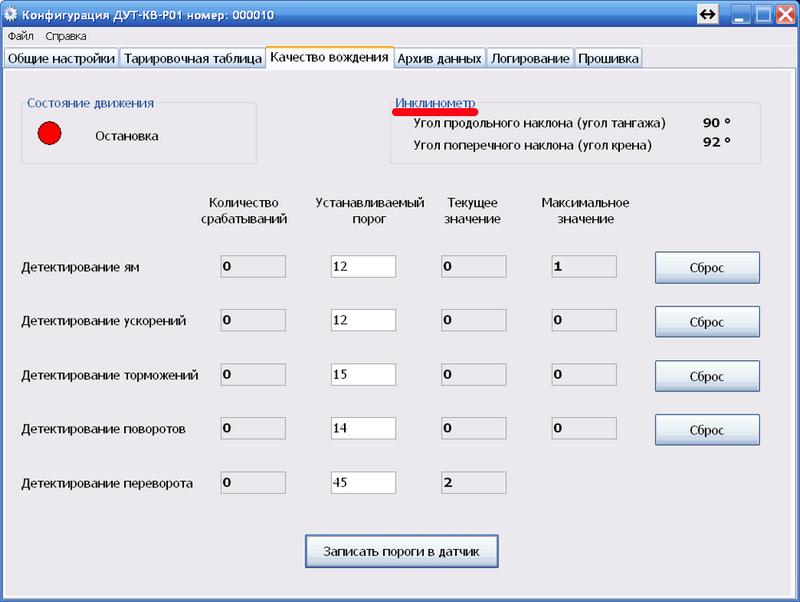Screen dimensions: 800x602
Task: Click the Детектирование переворота label
Action: click(107, 483)
